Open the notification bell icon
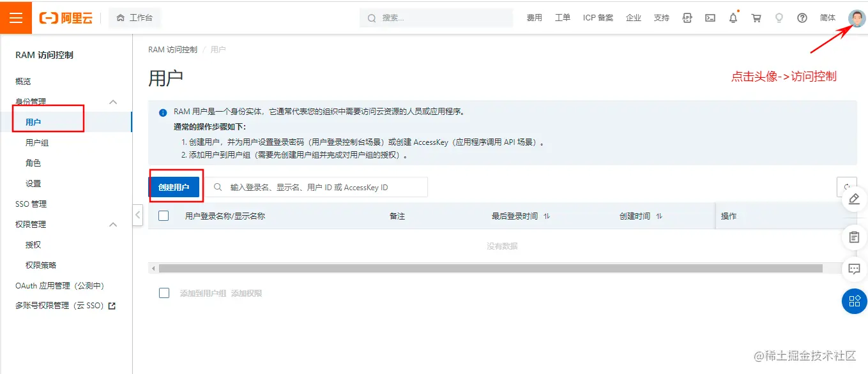The image size is (868, 374). [733, 18]
